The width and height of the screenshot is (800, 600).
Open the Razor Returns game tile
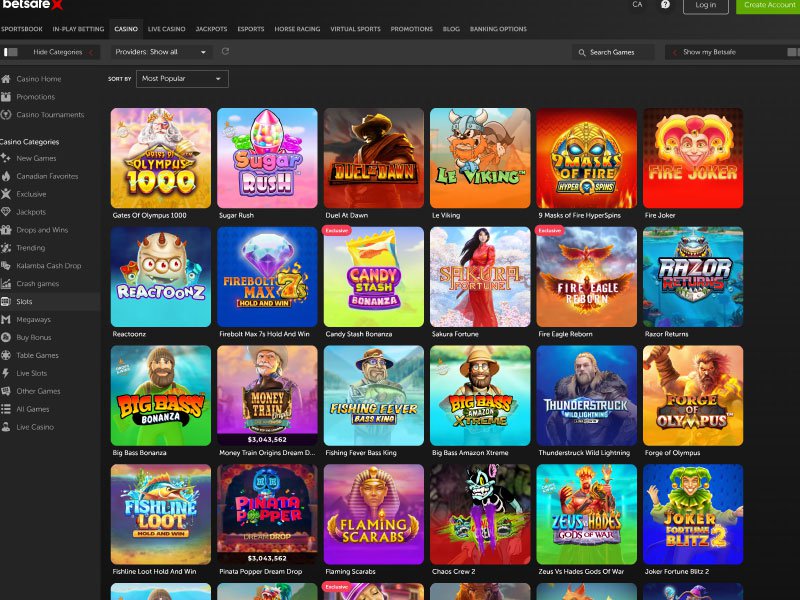(x=693, y=277)
